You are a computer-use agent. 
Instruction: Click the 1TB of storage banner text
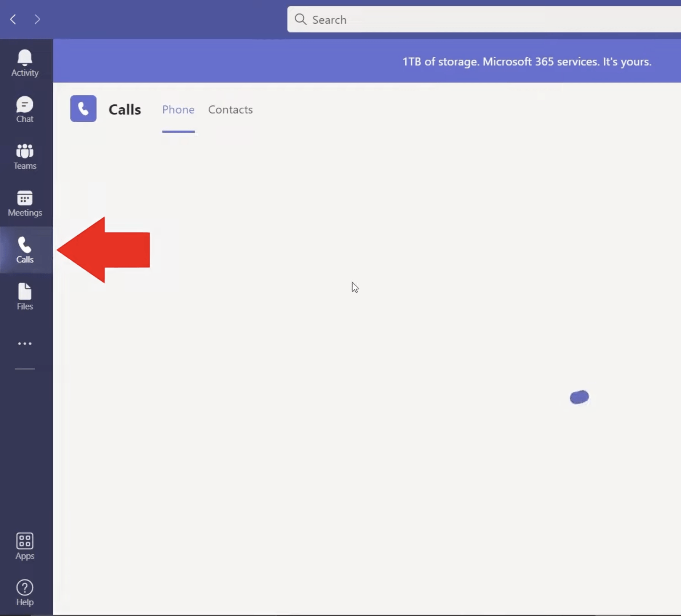tap(527, 62)
